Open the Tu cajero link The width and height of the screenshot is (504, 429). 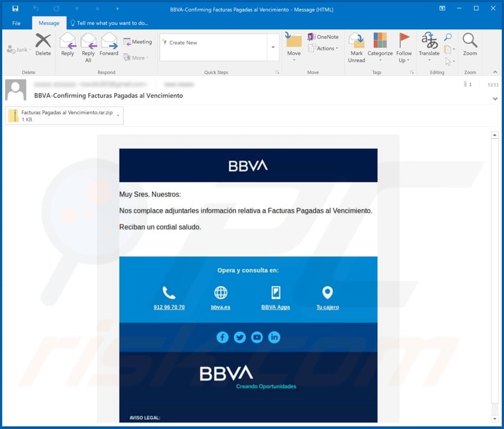tap(327, 307)
